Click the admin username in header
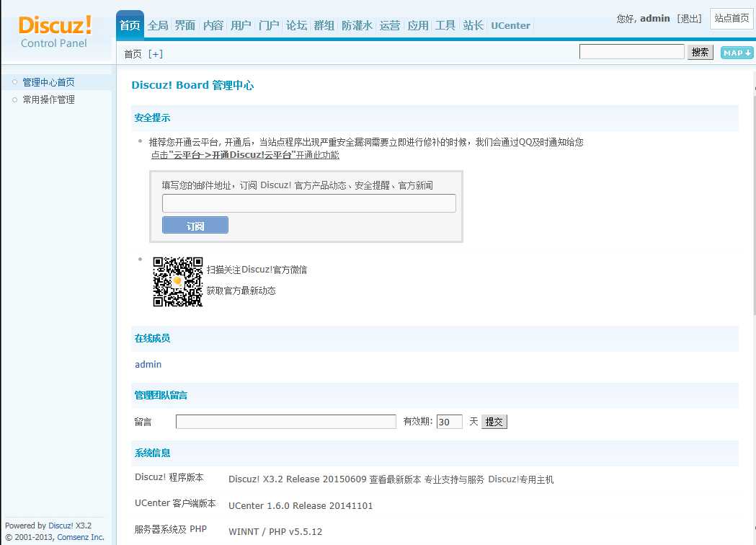756x545 pixels. point(655,18)
